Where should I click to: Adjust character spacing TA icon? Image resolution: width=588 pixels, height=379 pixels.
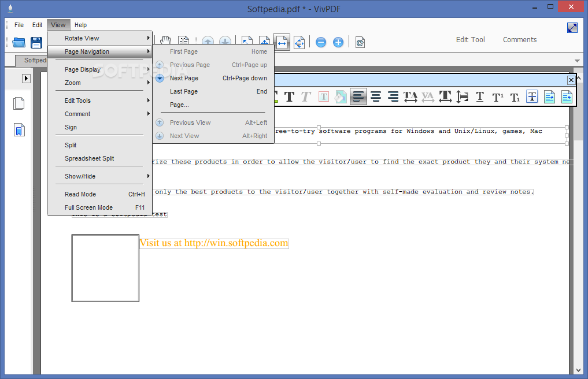click(411, 96)
